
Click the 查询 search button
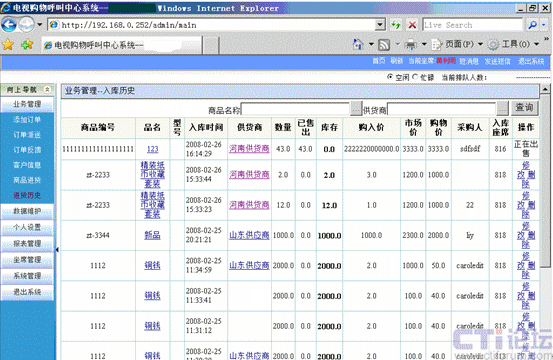point(524,108)
